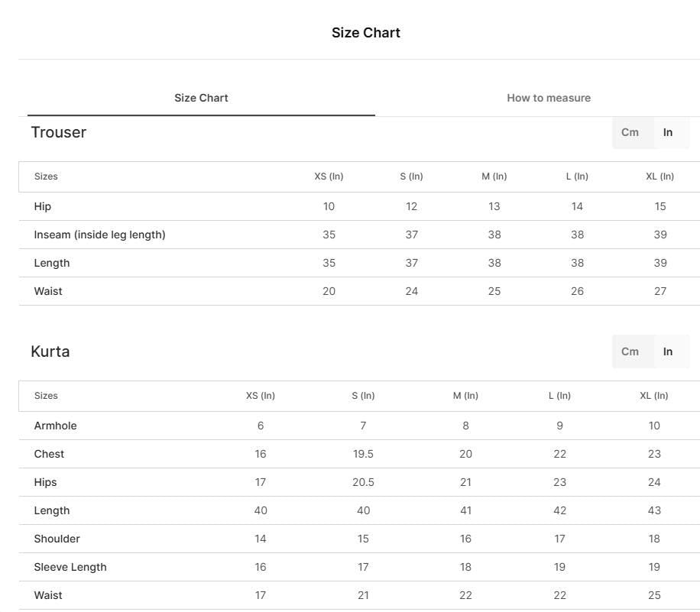
Task: Click the Length row label in Kurta table
Action: (52, 510)
